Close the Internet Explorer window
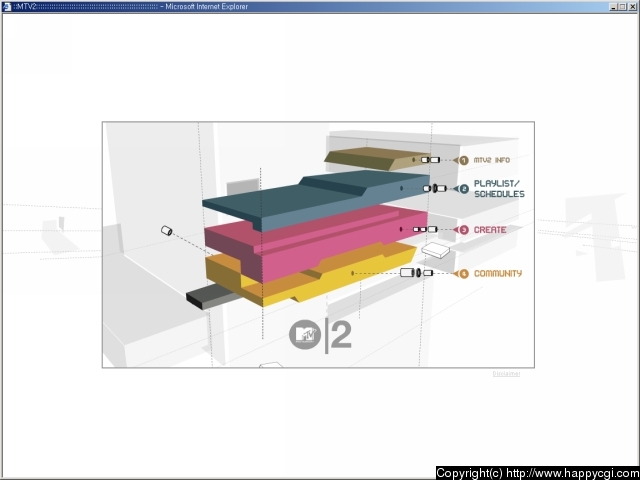The image size is (640, 480). point(632,7)
